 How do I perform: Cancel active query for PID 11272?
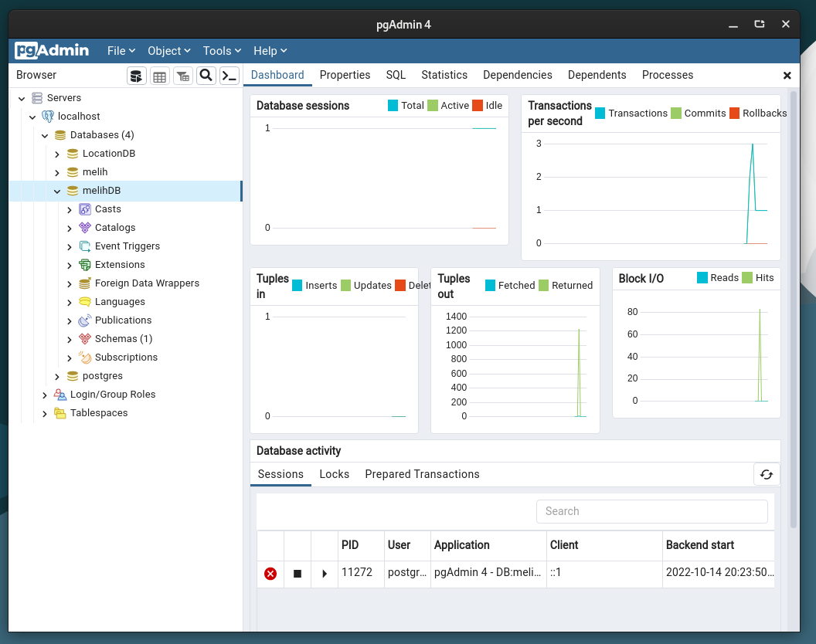click(297, 574)
